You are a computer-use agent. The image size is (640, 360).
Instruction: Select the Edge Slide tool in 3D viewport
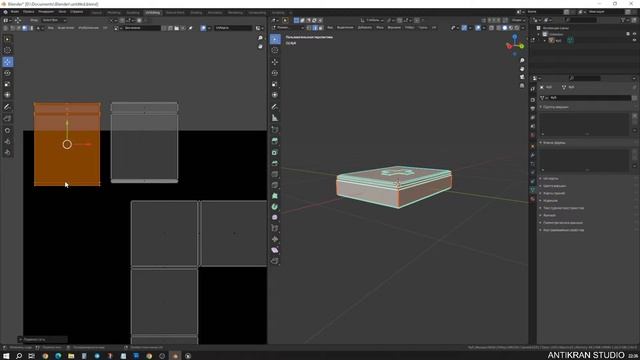[x=275, y=228]
